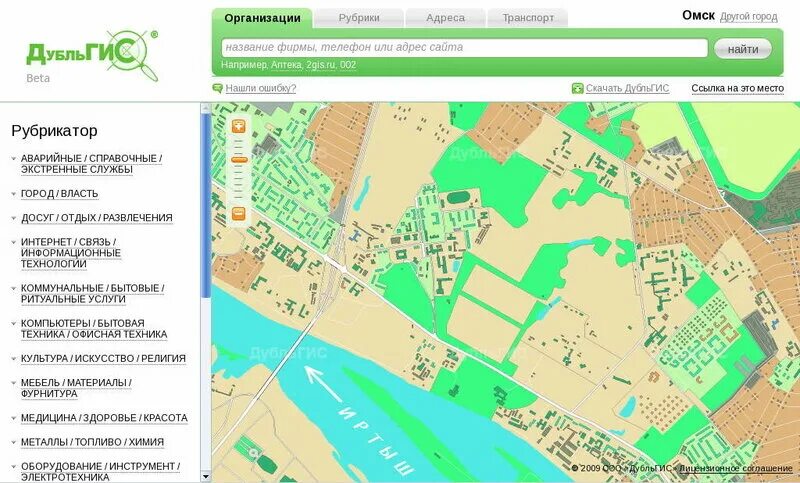Viewport: 800px width, 483px height.
Task: Click the blue rubricator scrollbar thumb
Action: (x=206, y=206)
